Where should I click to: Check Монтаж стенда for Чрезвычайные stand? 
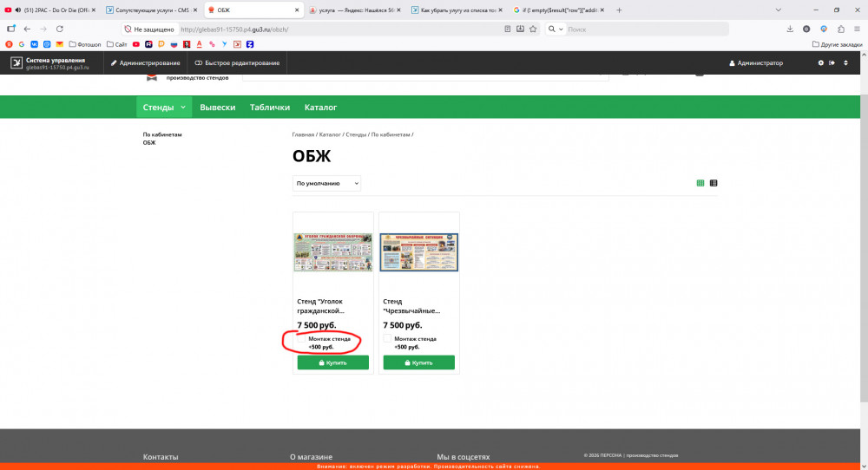(387, 339)
